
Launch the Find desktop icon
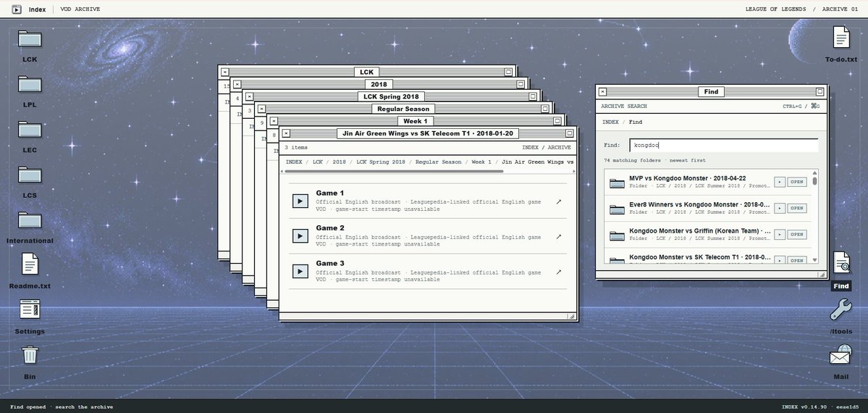[841, 264]
